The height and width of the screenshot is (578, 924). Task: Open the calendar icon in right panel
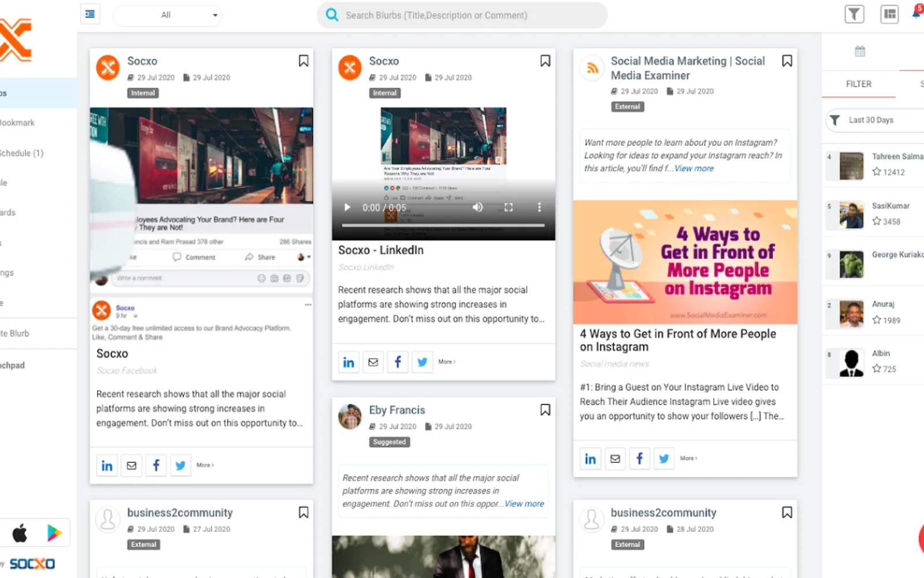pyautogui.click(x=860, y=51)
